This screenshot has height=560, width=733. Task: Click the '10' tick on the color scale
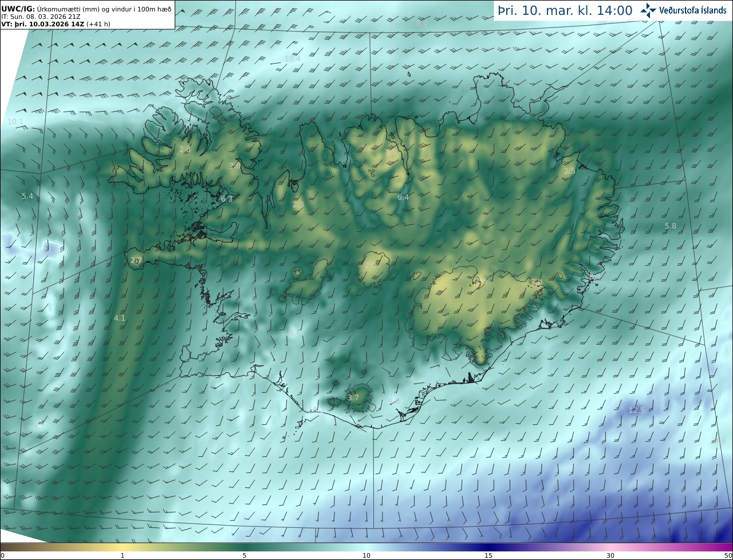tap(366, 555)
